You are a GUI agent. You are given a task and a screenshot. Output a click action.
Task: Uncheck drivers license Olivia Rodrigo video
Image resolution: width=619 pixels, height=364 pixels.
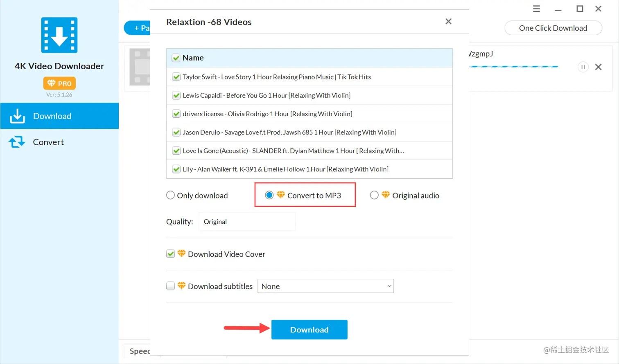[176, 114]
